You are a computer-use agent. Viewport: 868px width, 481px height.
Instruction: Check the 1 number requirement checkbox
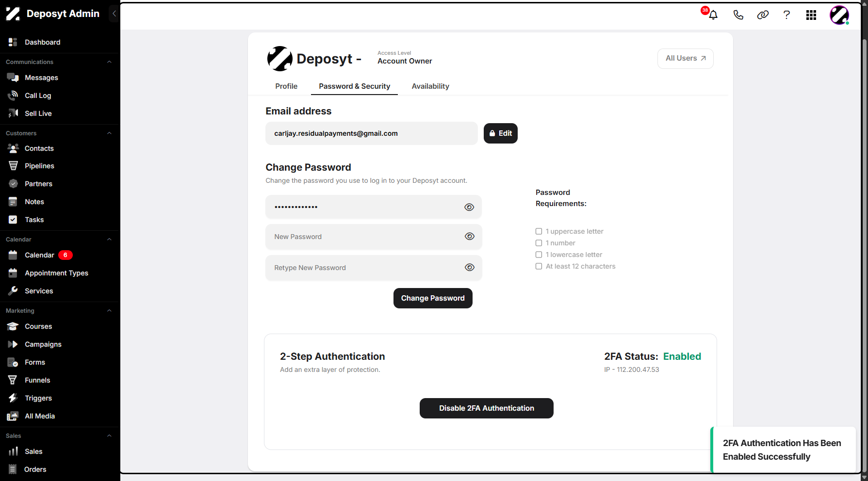tap(539, 243)
